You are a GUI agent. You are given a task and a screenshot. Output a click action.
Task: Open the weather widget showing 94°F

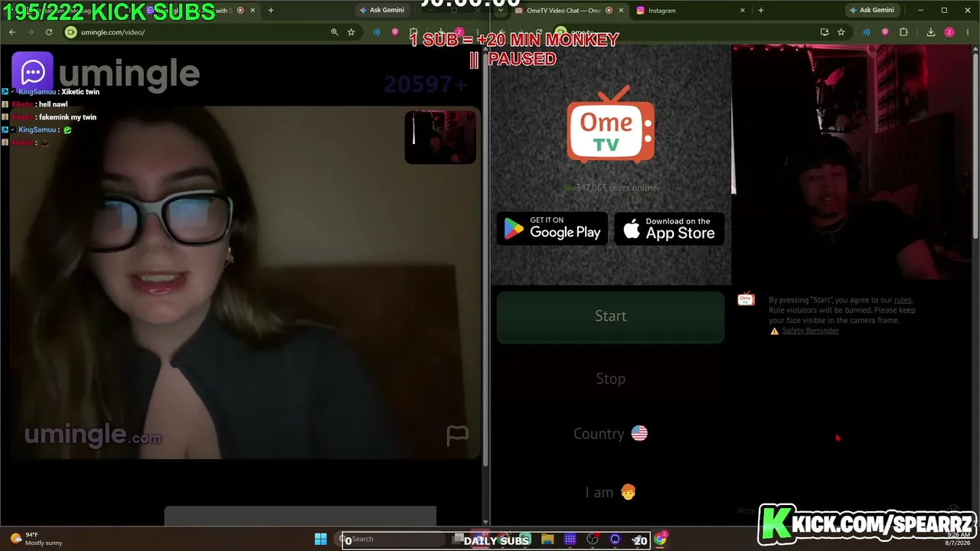[x=36, y=539]
